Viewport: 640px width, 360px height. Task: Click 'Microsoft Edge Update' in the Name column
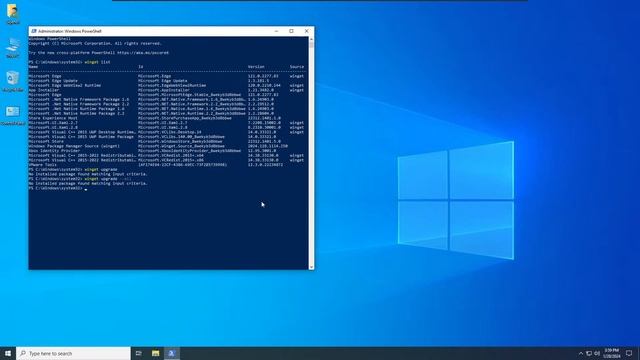point(53,81)
